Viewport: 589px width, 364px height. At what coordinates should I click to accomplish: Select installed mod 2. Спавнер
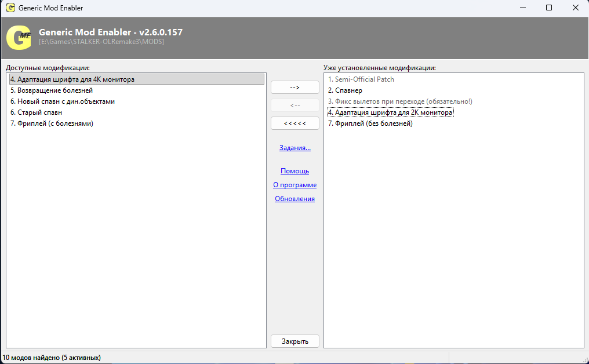(x=345, y=90)
